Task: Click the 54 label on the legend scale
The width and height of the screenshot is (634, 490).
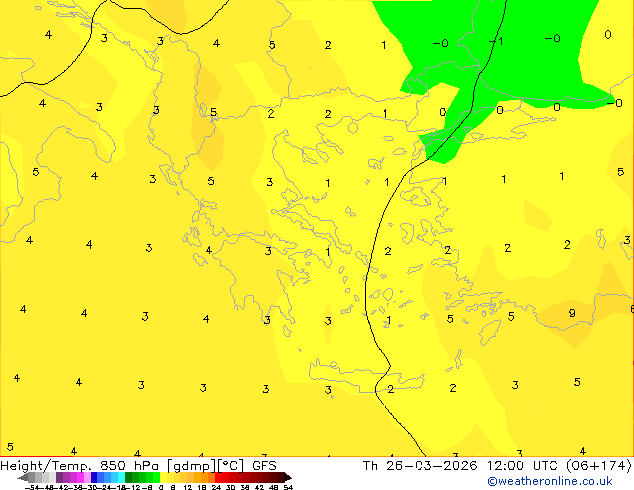Action: [288, 487]
